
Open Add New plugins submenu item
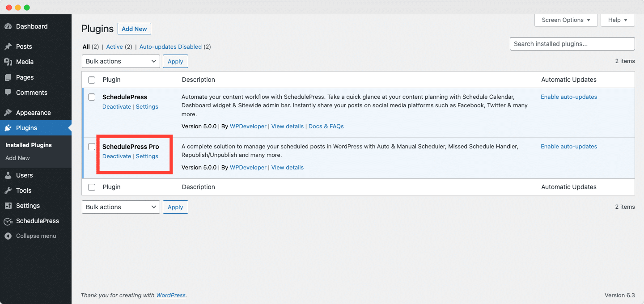pyautogui.click(x=17, y=158)
